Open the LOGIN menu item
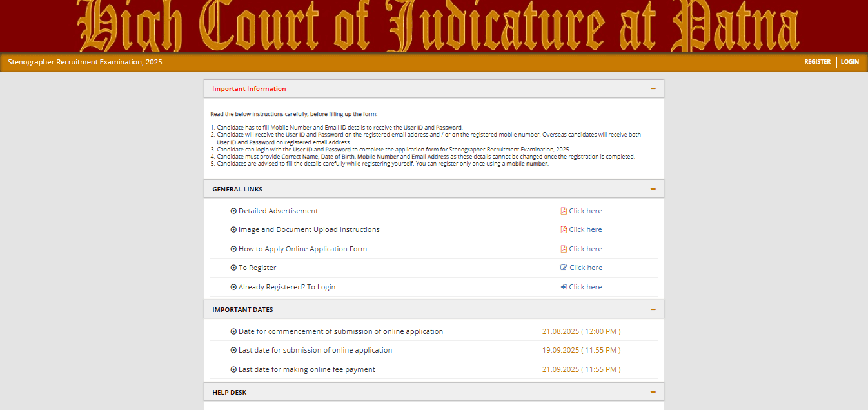This screenshot has width=868, height=410. click(849, 61)
